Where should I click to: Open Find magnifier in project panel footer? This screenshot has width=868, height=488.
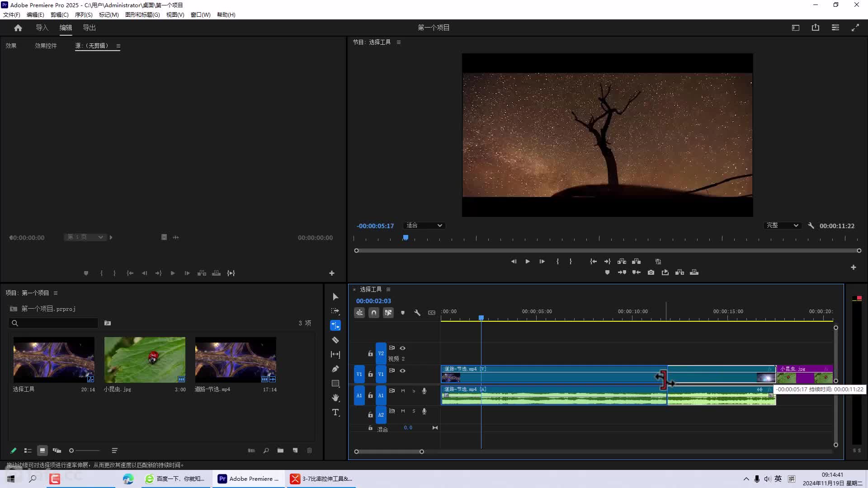pos(266,450)
